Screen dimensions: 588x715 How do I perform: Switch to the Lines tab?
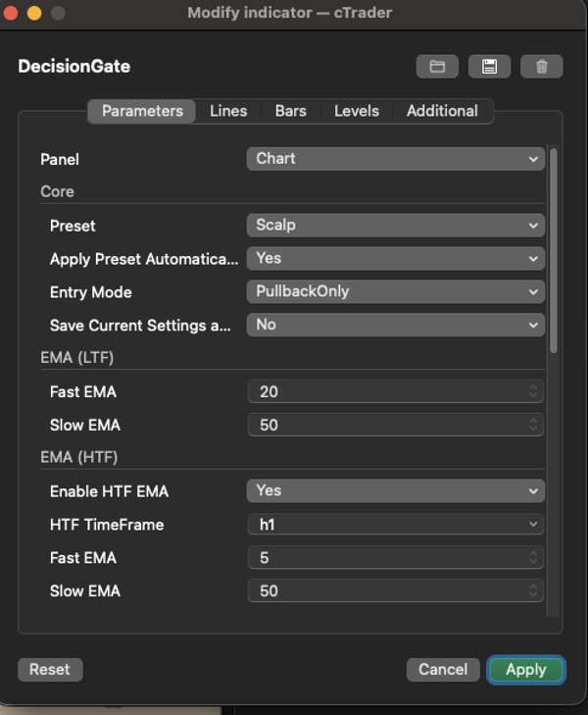pyautogui.click(x=228, y=111)
